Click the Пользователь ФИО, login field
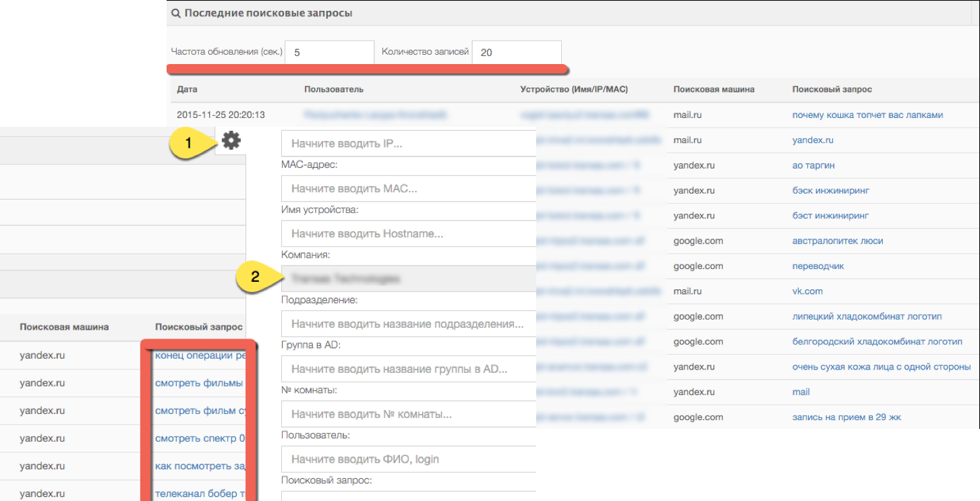The height and width of the screenshot is (501, 980). 409,459
